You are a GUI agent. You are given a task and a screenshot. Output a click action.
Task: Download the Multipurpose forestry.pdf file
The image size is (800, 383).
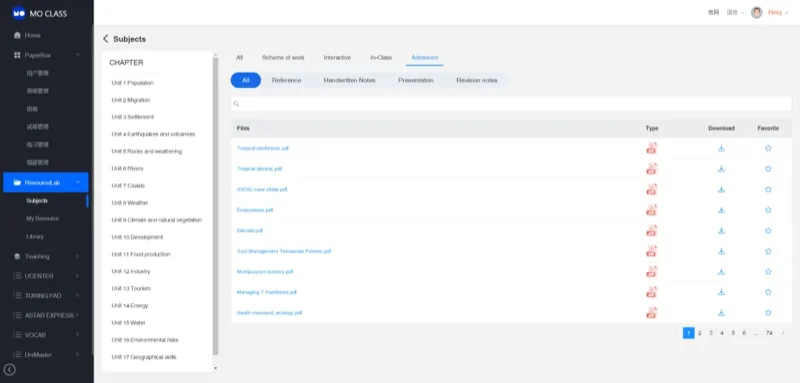pos(721,272)
